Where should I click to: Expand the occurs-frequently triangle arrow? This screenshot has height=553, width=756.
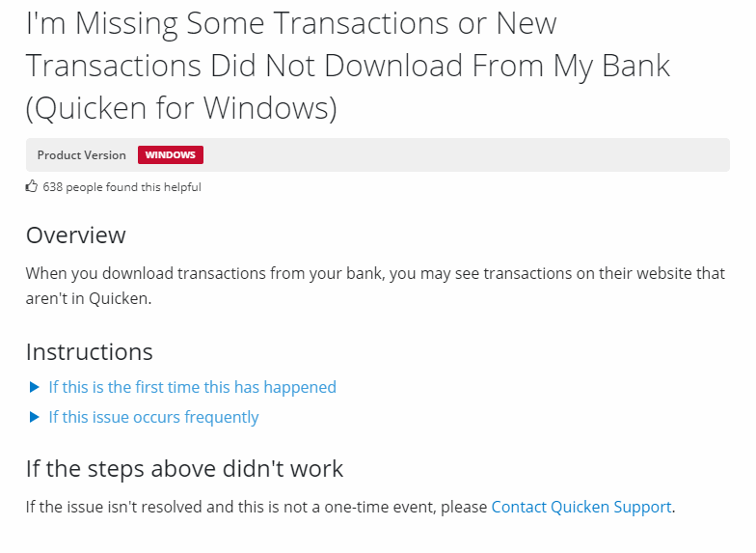[35, 417]
